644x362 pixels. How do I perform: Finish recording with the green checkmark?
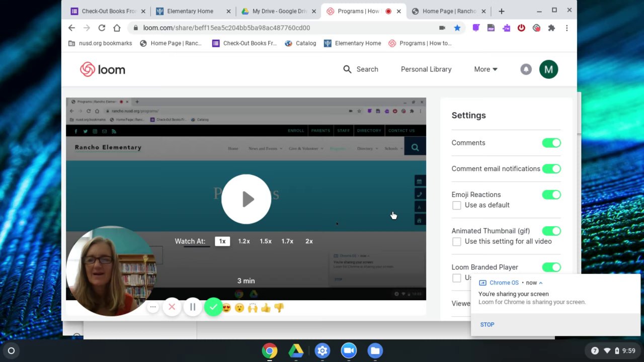(213, 307)
